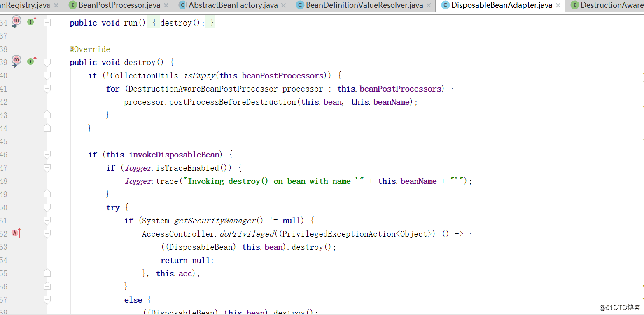This screenshot has width=644, height=315.
Task: Click the DestructionAwareBeanPostProcessor type name
Action: 203,89
